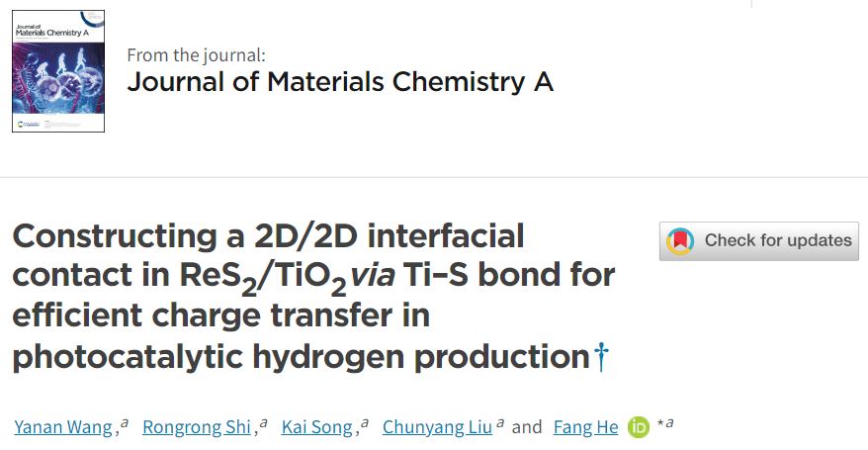Click affiliation superscript after Yanan Wang

tap(125, 423)
